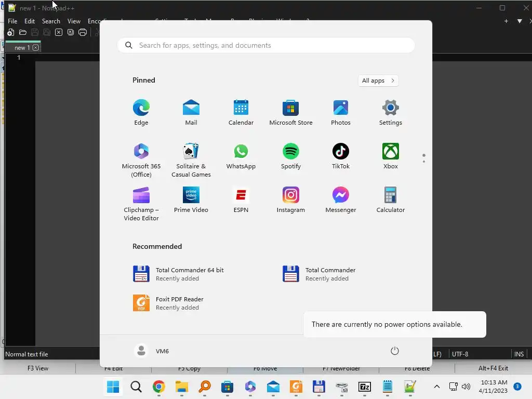The height and width of the screenshot is (399, 532).
Task: Close the 'new 1' tab with its X
Action: coord(36,47)
